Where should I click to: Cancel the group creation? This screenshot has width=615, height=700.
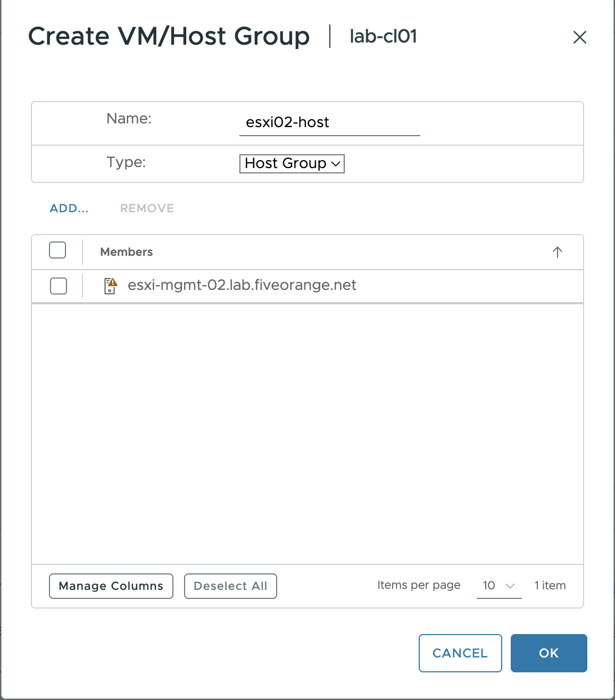(460, 653)
